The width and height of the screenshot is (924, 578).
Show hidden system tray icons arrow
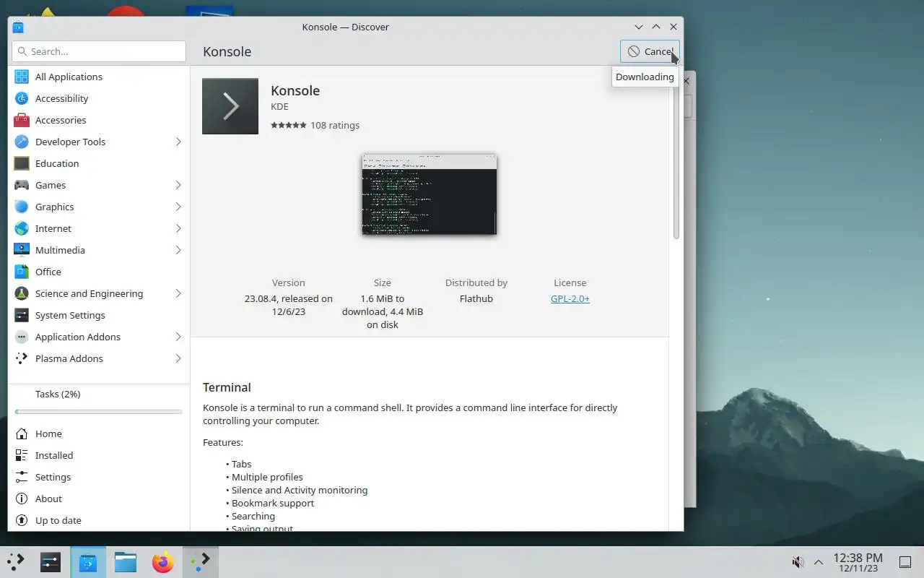pos(819,562)
